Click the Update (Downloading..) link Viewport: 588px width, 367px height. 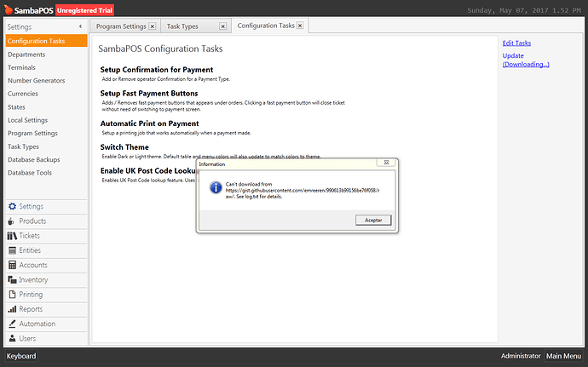point(526,60)
